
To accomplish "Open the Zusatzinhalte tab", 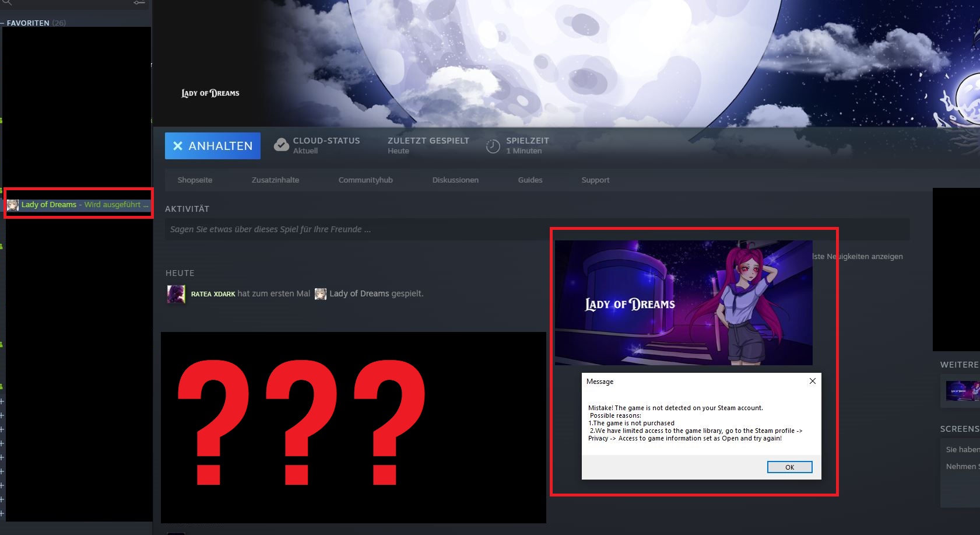I will pyautogui.click(x=275, y=180).
